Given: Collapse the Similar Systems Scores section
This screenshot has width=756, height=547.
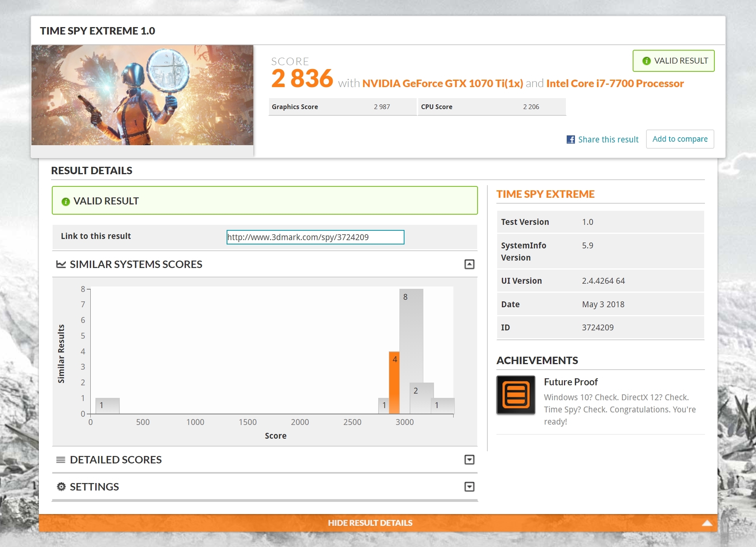Looking at the screenshot, I should tap(469, 264).
